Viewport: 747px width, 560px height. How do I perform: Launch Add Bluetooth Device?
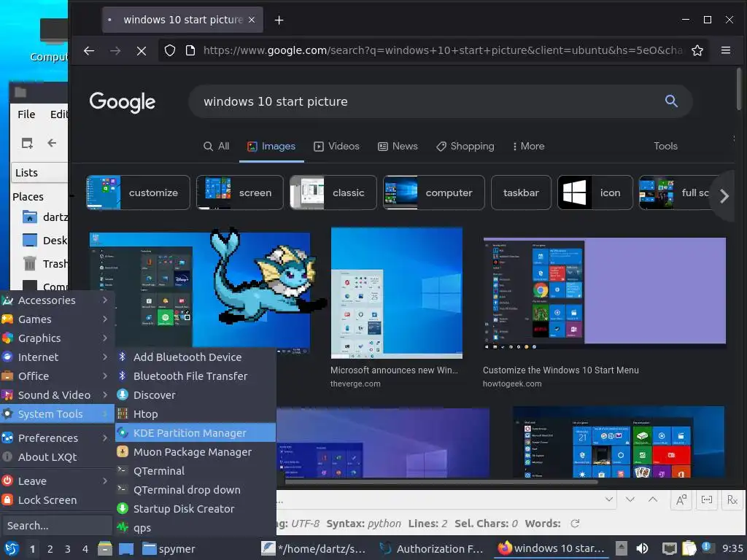coord(196,357)
